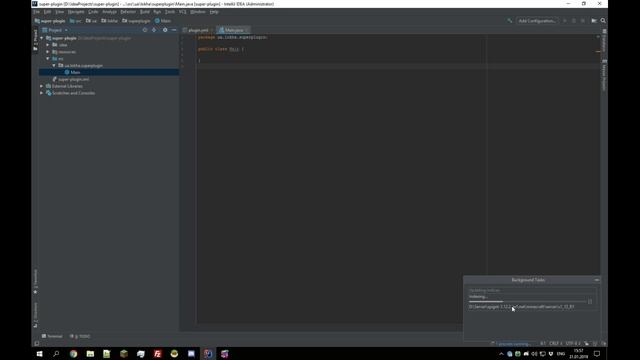
Task: Click UTF-8 encoding in status bar
Action: [573, 344]
